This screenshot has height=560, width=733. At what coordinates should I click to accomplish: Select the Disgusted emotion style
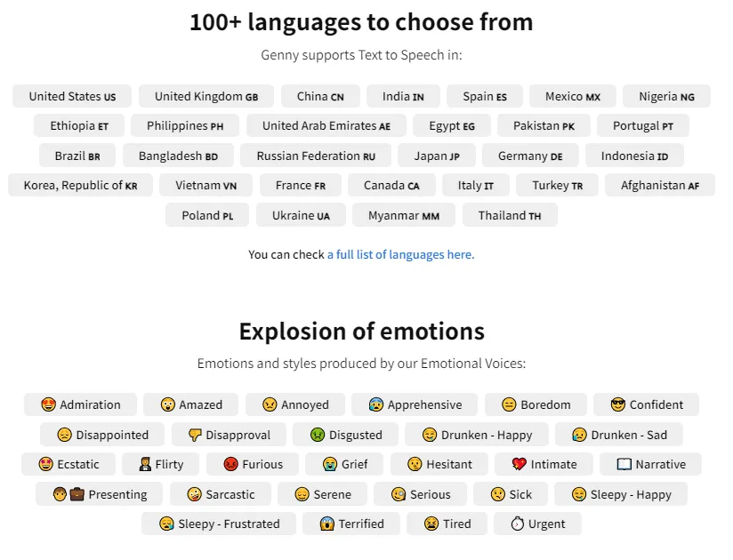coord(345,434)
